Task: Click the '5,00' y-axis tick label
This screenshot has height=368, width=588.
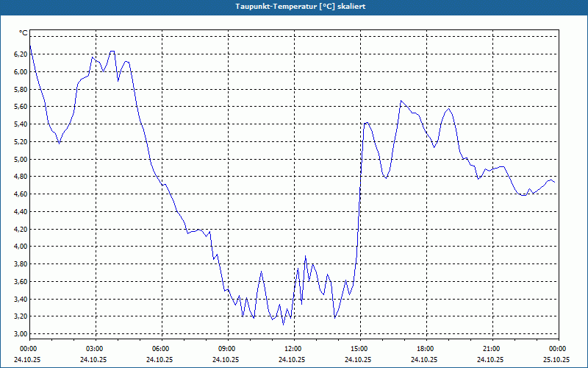Action: pyautogui.click(x=21, y=159)
